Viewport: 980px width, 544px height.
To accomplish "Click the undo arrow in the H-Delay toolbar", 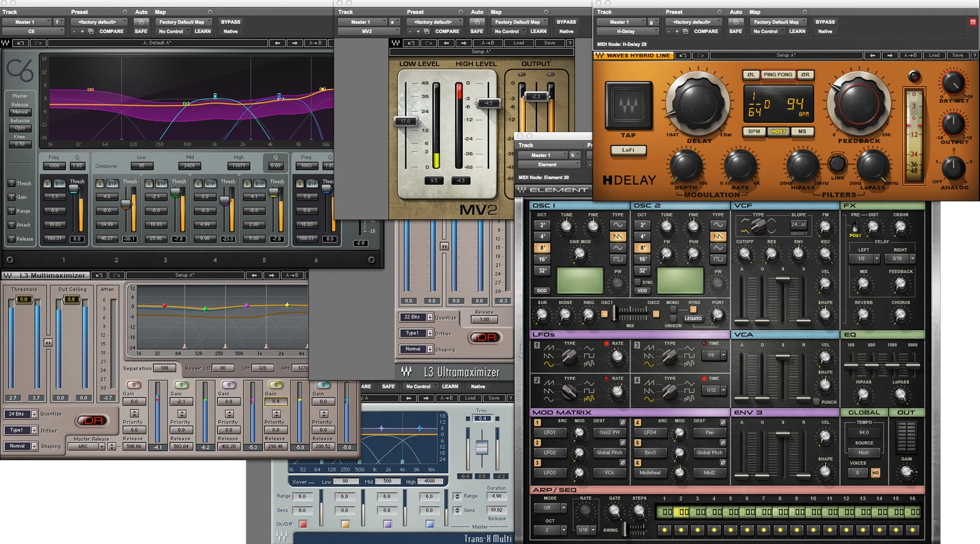I will click(x=683, y=55).
